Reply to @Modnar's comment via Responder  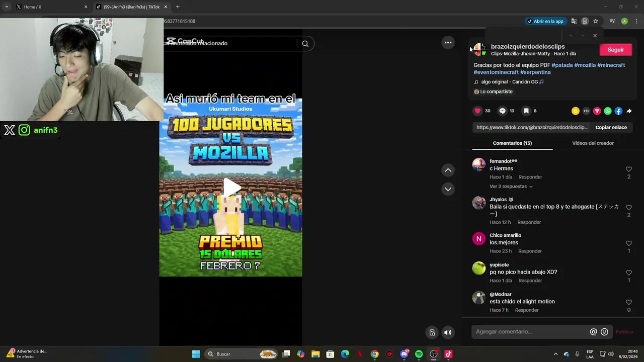coord(527,310)
